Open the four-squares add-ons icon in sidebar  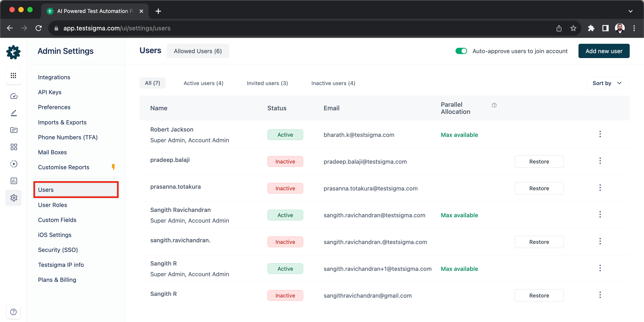(x=14, y=147)
